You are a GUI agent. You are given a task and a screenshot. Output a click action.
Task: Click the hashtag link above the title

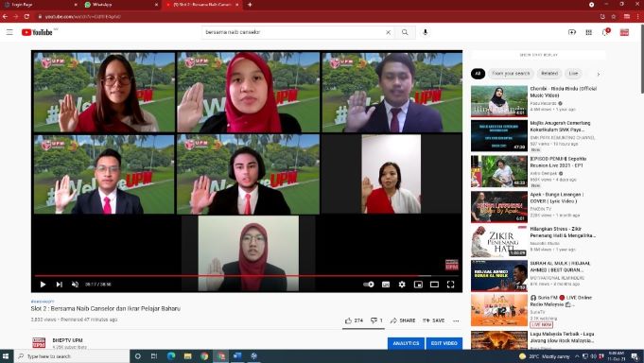43,302
